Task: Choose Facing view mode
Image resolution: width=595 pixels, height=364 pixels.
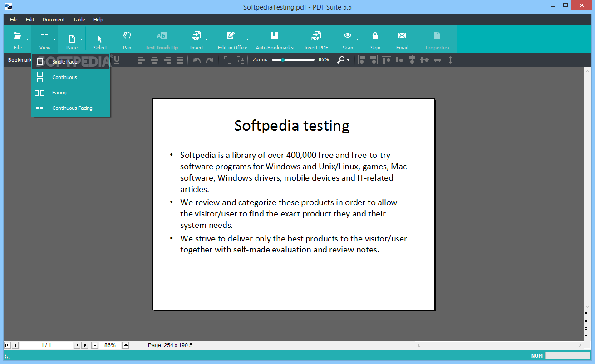Action: [x=71, y=93]
